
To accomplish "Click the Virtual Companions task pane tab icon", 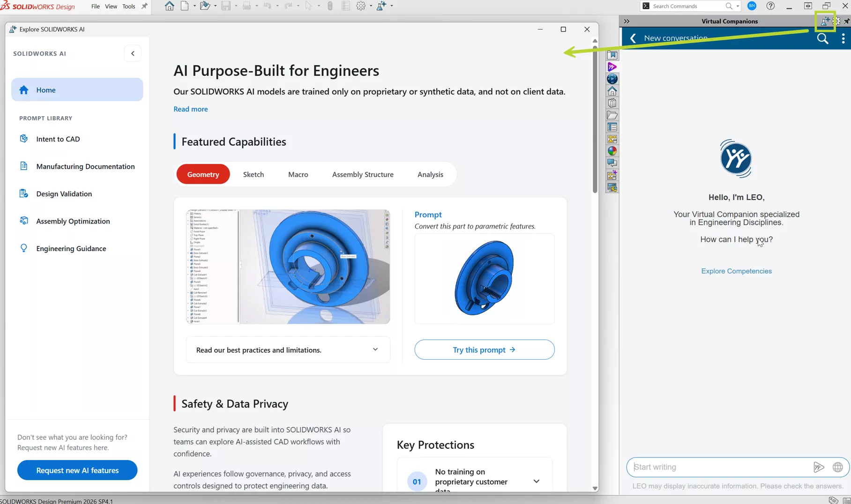I will [x=612, y=67].
